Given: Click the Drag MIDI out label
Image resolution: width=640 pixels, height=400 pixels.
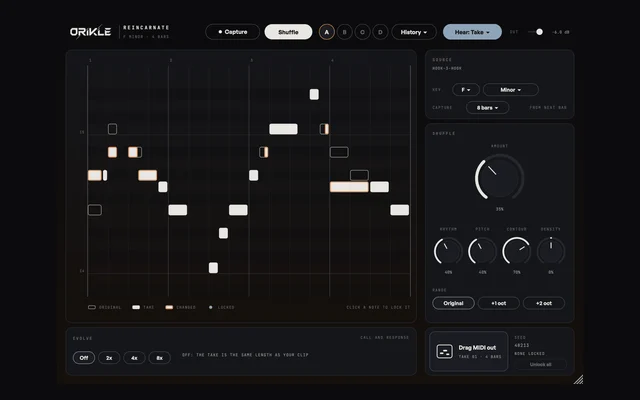Looking at the screenshot, I should tap(477, 347).
